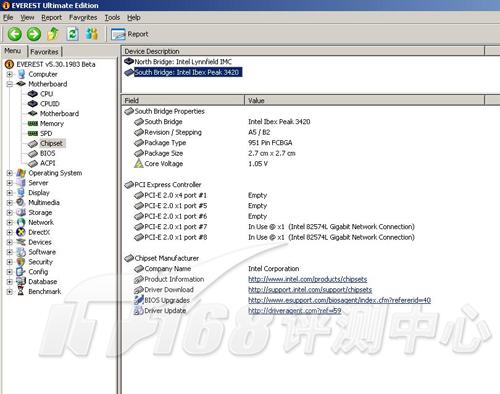Open the users/manage icon in toolbar
Screen dimensions: 500x394
(x=92, y=34)
